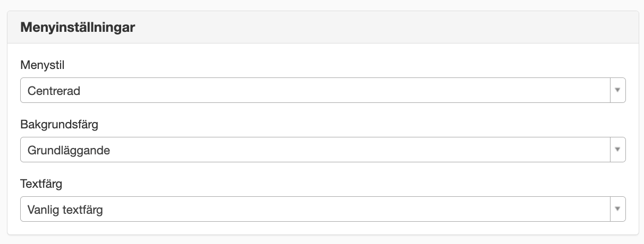Click the selected value Grundläggande
This screenshot has width=644, height=244.
pyautogui.click(x=69, y=150)
